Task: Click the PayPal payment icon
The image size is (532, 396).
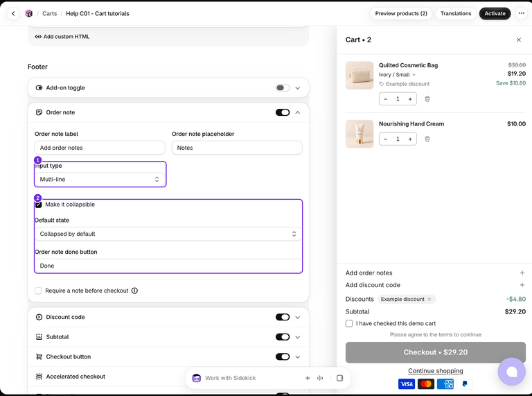Action: 465,384
